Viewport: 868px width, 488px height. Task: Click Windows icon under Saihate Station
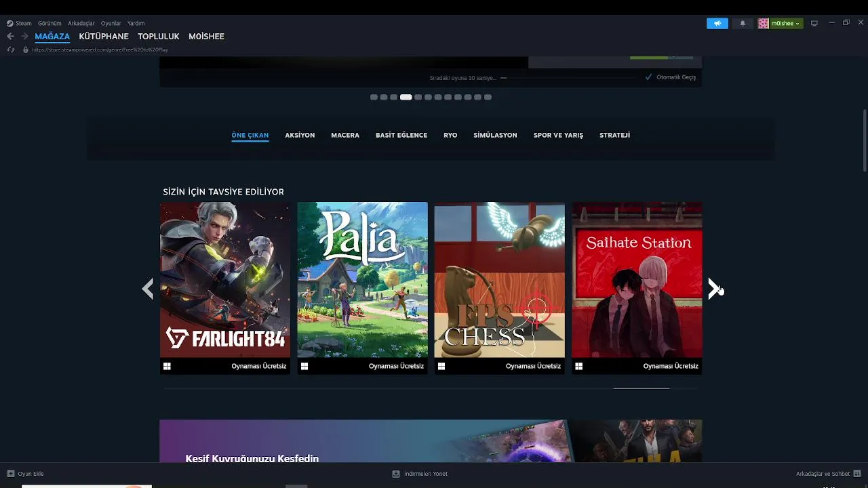(x=578, y=366)
